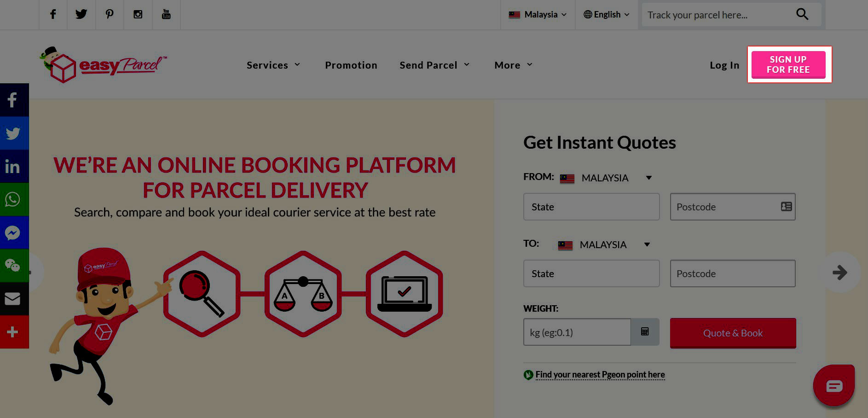Open Facebook page from top bar
Image resolution: width=868 pixels, height=418 pixels.
pos(53,14)
